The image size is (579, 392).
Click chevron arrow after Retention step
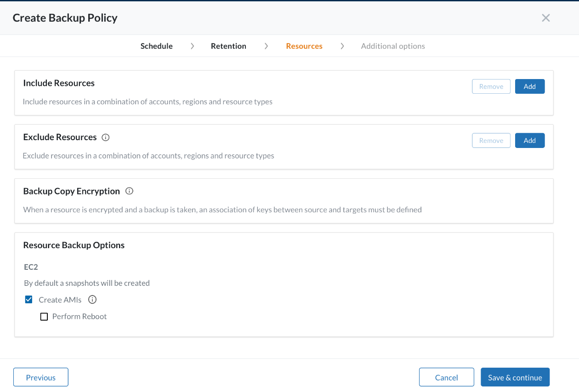[x=266, y=46]
